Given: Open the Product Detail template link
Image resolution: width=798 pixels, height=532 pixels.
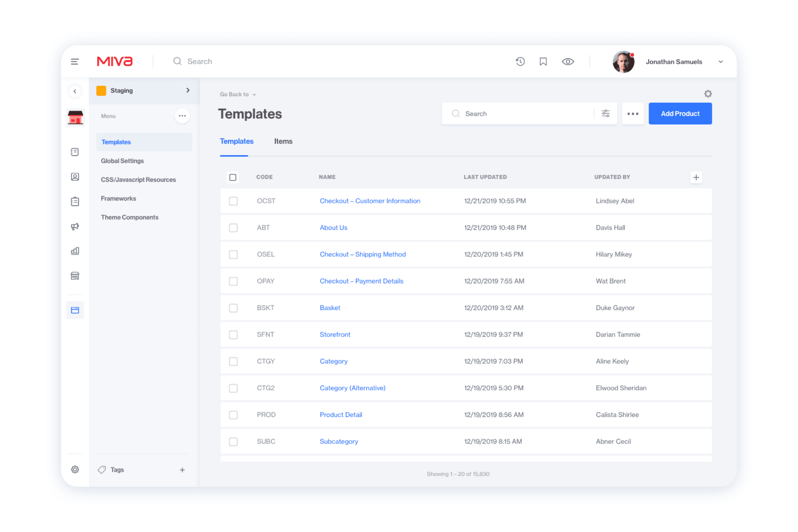Looking at the screenshot, I should 340,415.
